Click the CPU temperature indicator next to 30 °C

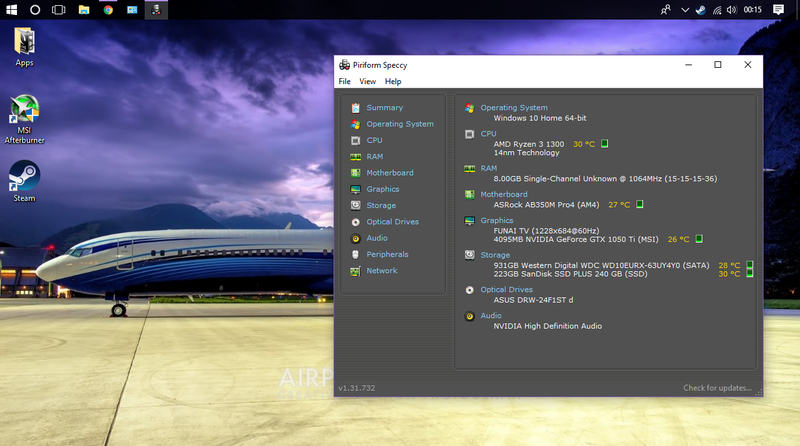pos(605,144)
